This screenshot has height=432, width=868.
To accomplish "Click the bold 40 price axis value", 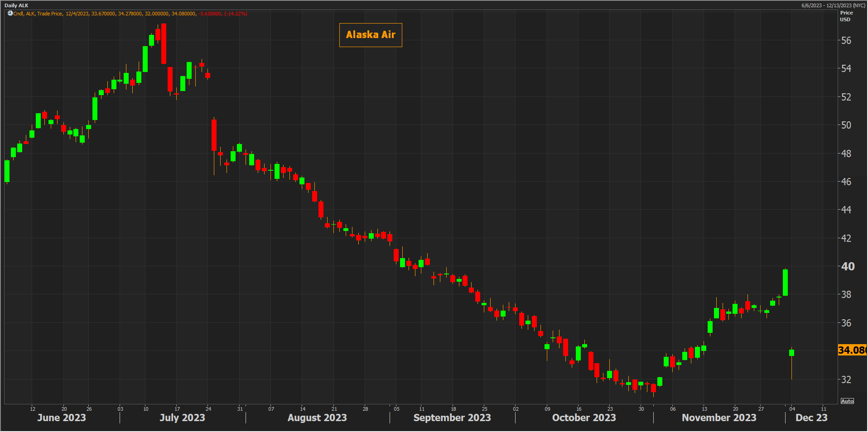I will click(848, 266).
